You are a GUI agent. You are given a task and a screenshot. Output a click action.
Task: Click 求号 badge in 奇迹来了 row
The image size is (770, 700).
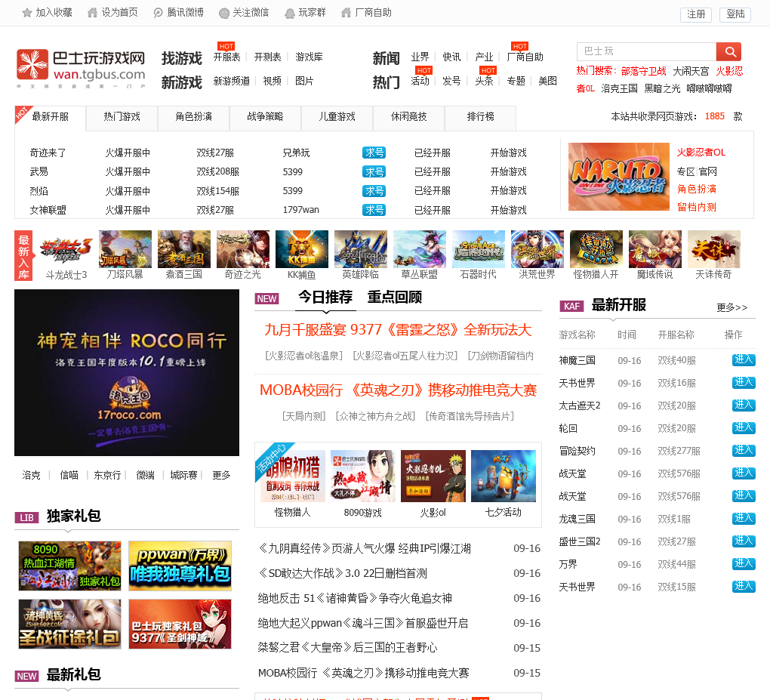374,153
